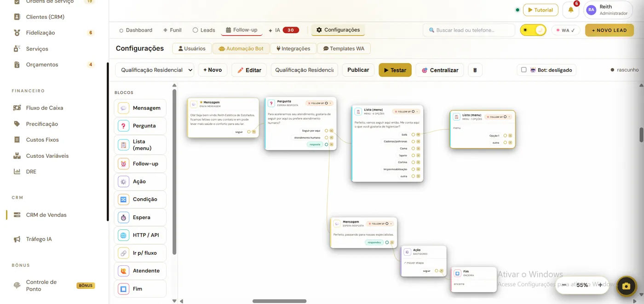Click the + NOVO LEAD button
644x304 pixels.
click(x=609, y=30)
